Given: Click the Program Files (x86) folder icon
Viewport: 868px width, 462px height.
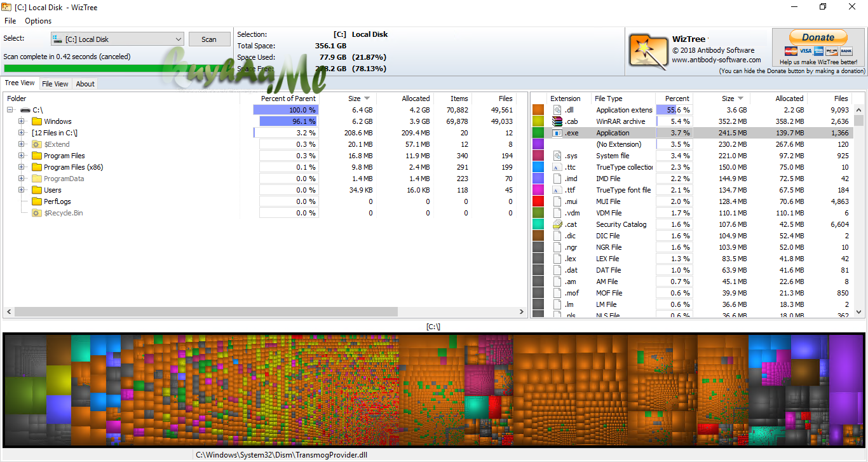Looking at the screenshot, I should 37,167.
